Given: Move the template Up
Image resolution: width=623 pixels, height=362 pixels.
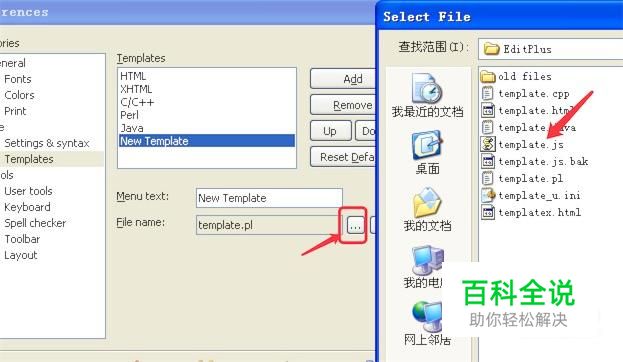Looking at the screenshot, I should pos(330,131).
